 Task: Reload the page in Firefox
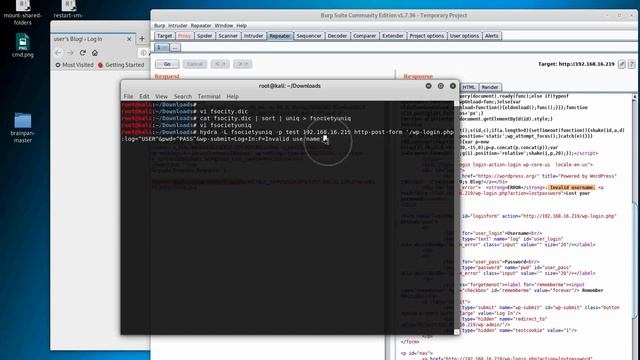coord(82,53)
